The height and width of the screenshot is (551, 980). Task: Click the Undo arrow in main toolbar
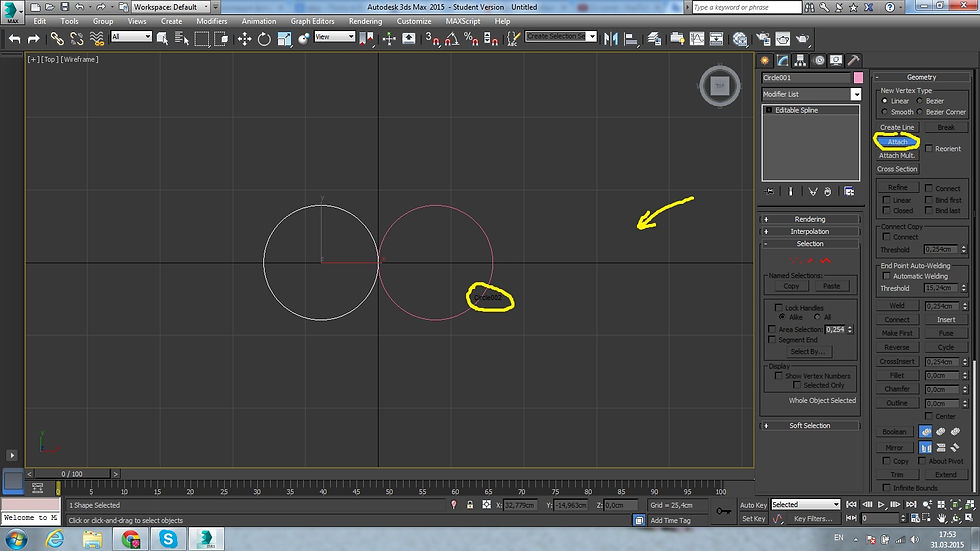pyautogui.click(x=14, y=39)
